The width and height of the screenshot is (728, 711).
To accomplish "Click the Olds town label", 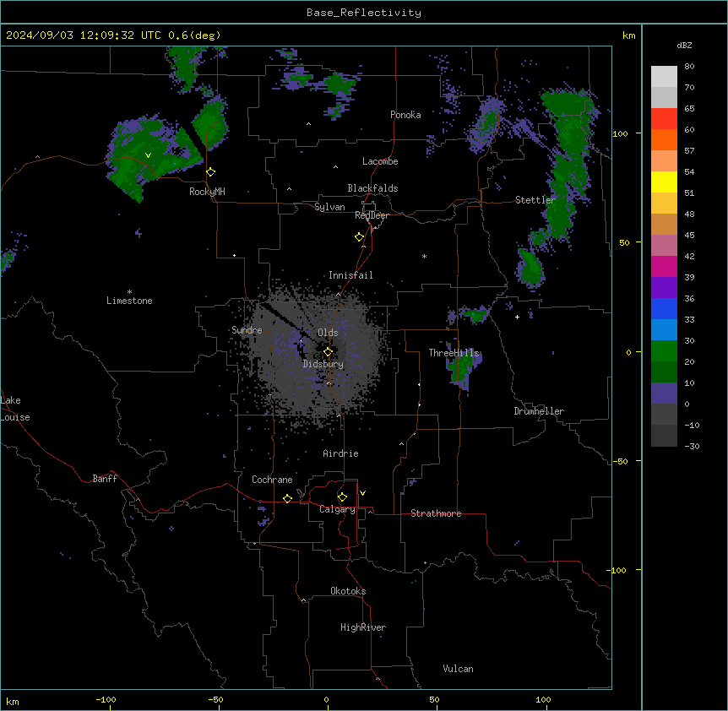I will [328, 333].
